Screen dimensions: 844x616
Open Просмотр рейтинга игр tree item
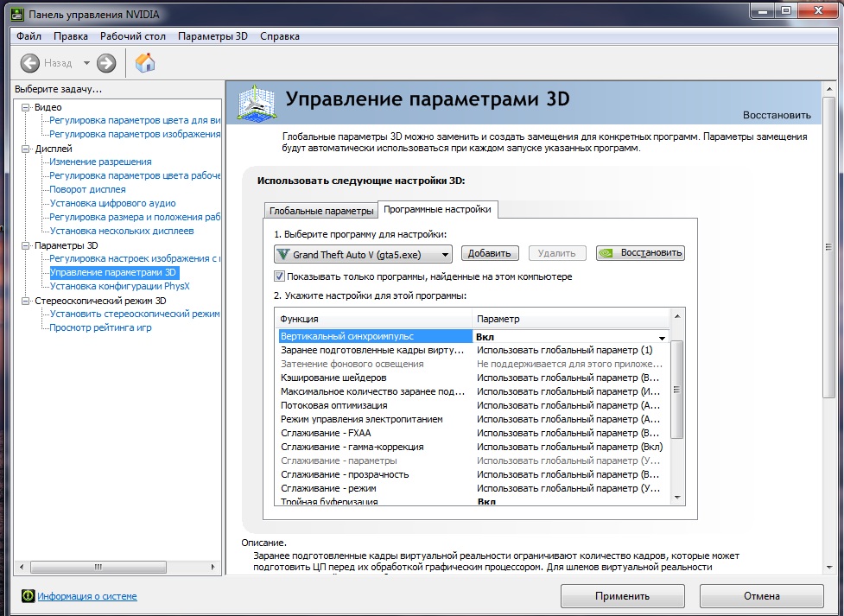101,327
